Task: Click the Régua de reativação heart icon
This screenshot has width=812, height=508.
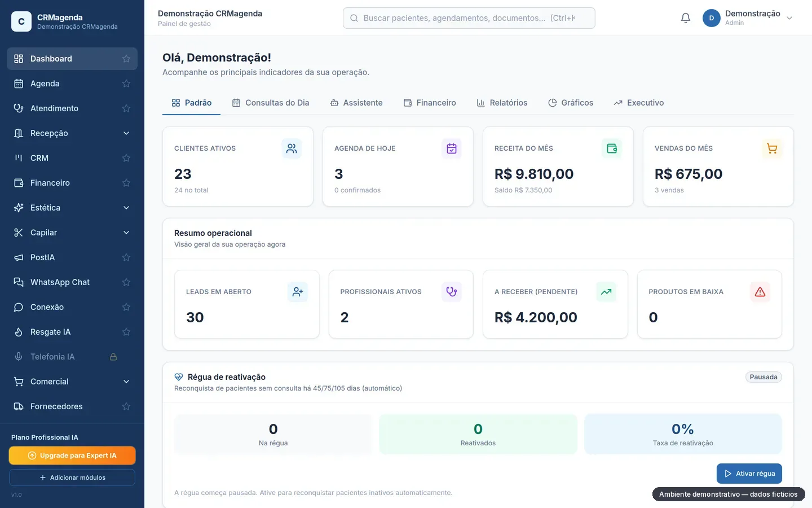Action: pyautogui.click(x=179, y=377)
